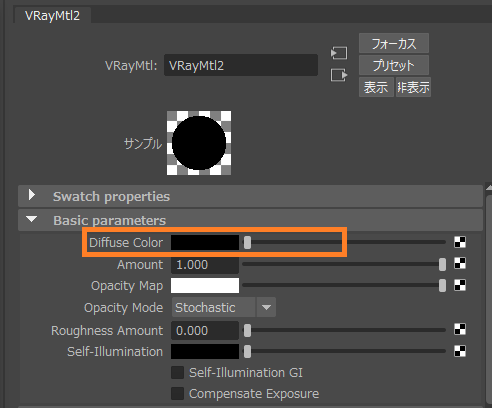
Task: Open map button for Diffuse Color
Action: tap(460, 242)
